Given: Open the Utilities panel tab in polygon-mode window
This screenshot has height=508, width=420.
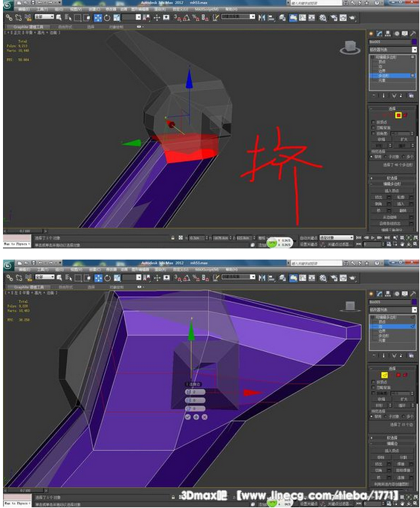Looking at the screenshot, I should click(413, 33).
